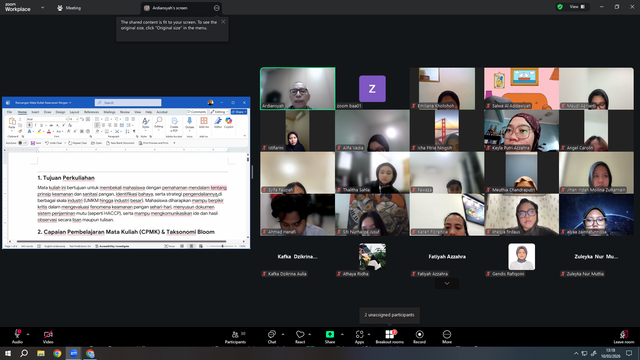Open the Home tab in Word ribbon
The image size is (640, 360).
point(22,112)
